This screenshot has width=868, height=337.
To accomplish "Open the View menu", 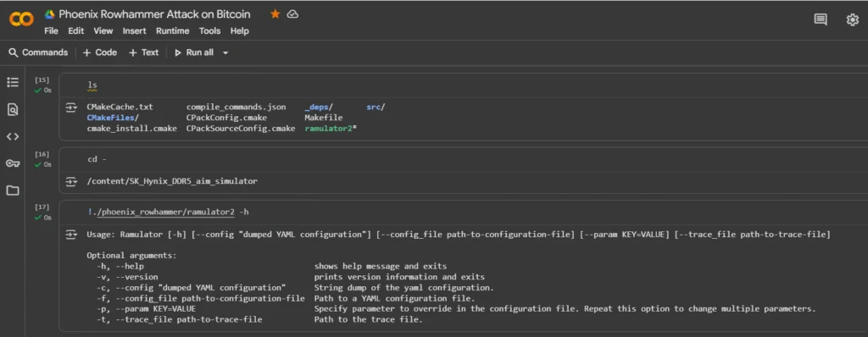I will click(103, 31).
